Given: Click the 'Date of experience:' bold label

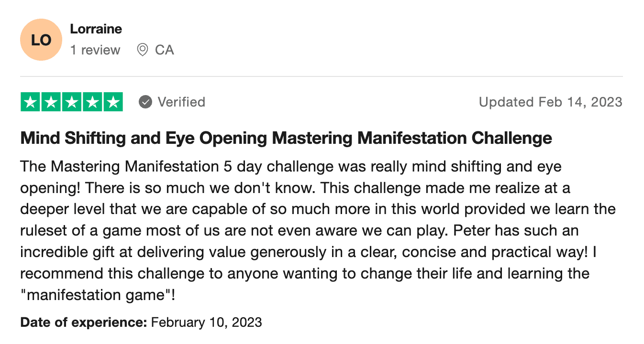Looking at the screenshot, I should [x=84, y=322].
